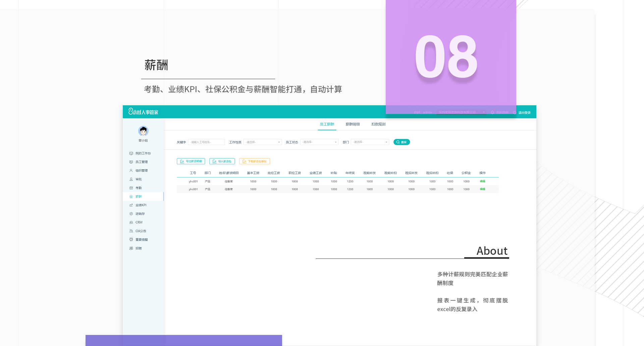
Task: Click 编辑 link in the first table row
Action: click(x=482, y=181)
